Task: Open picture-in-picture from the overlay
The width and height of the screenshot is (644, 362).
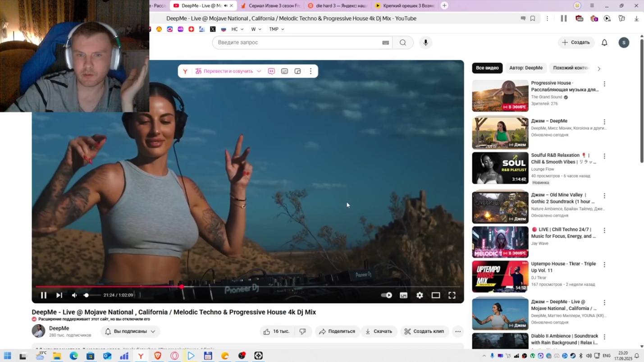Action: coord(297,71)
